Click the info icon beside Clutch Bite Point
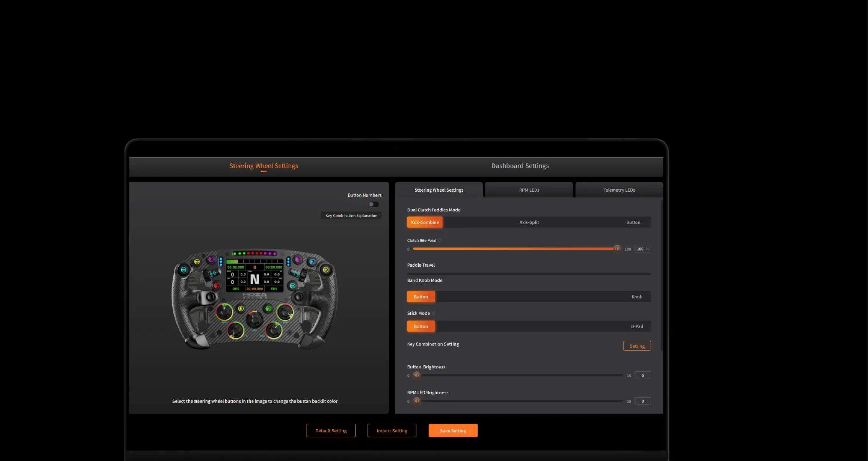The image size is (868, 461). (440, 240)
